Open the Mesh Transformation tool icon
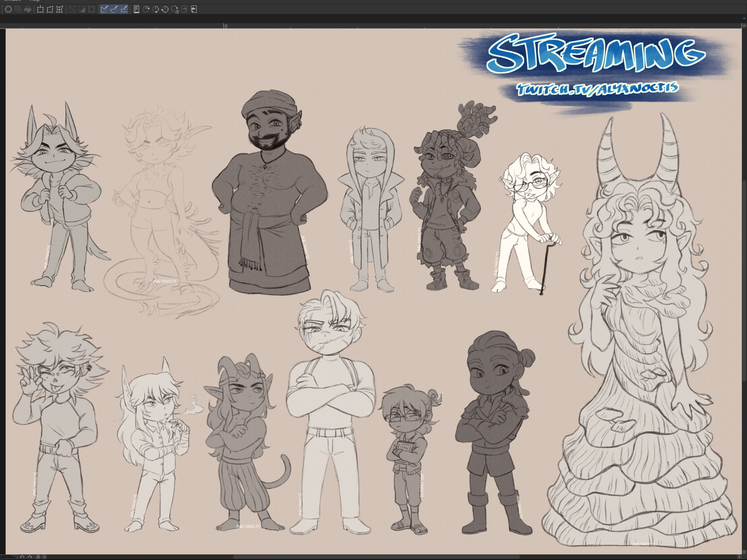The width and height of the screenshot is (747, 560). point(60,9)
